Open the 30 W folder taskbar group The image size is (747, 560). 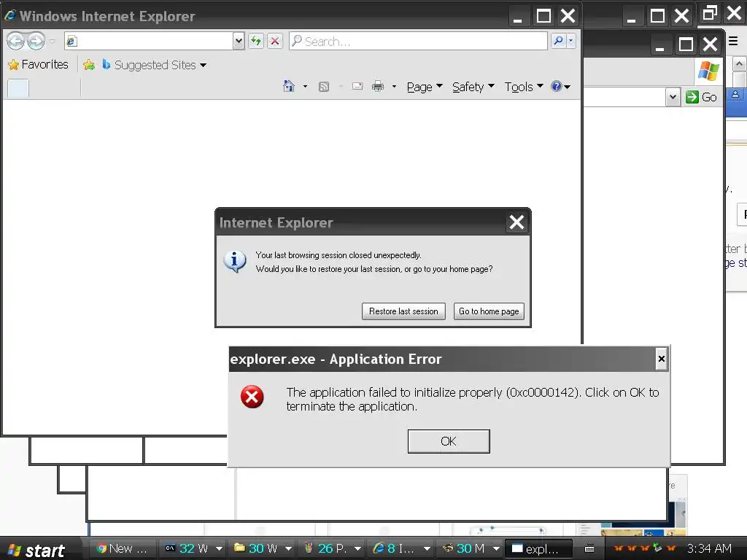(263, 548)
